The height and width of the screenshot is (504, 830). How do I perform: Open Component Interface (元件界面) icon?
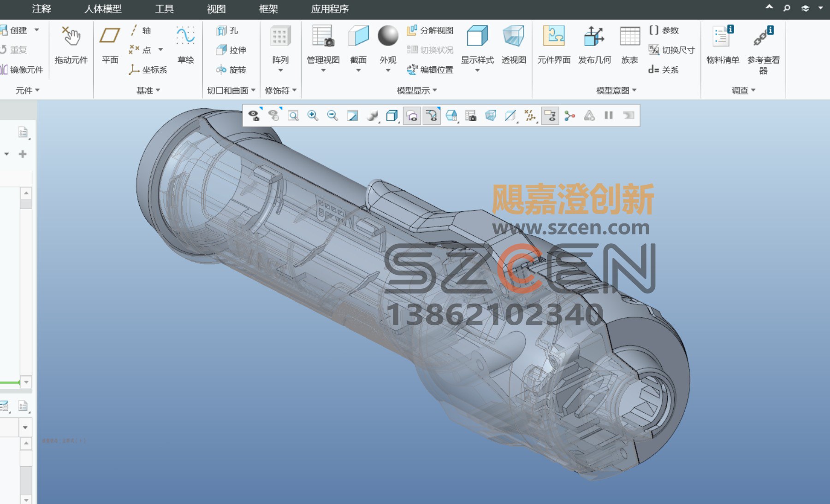click(x=554, y=36)
